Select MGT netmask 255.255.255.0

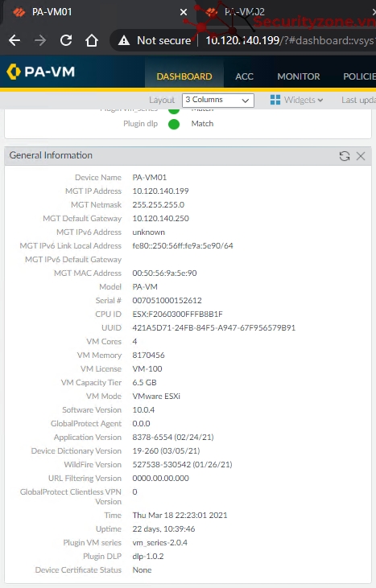tap(159, 205)
